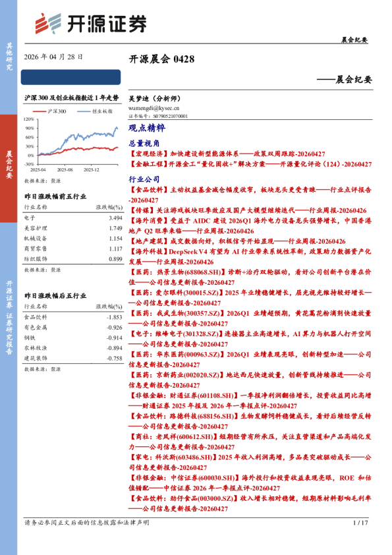Click the footer disclaimer 请务必参阅正文后面的信息披露和法律声明
392x555 pixels.
pos(87,523)
